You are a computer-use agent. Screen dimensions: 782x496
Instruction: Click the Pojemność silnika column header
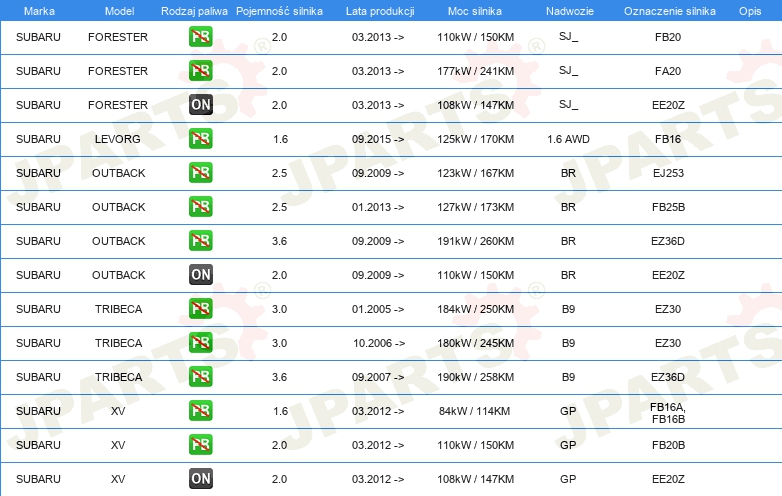tap(279, 11)
